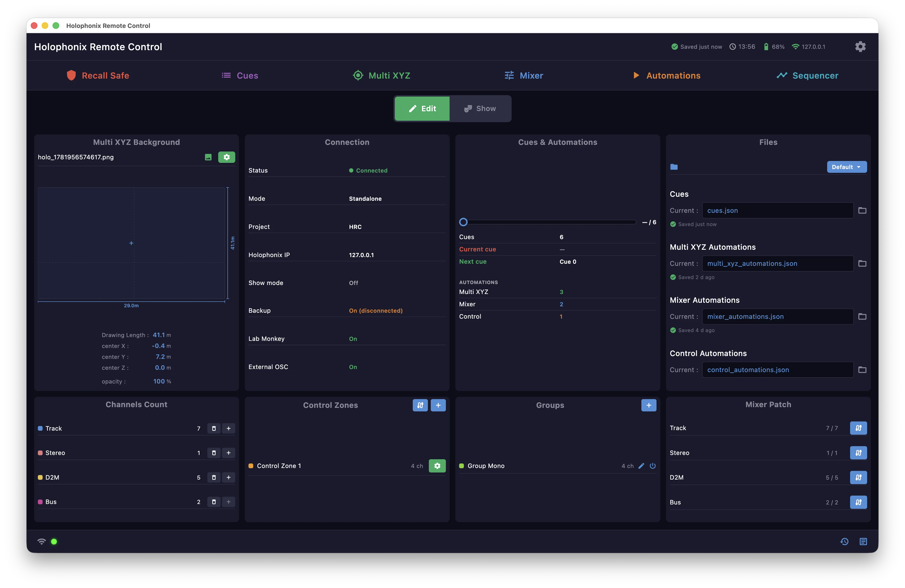
Task: Open the Sequencer tab
Action: (x=807, y=75)
